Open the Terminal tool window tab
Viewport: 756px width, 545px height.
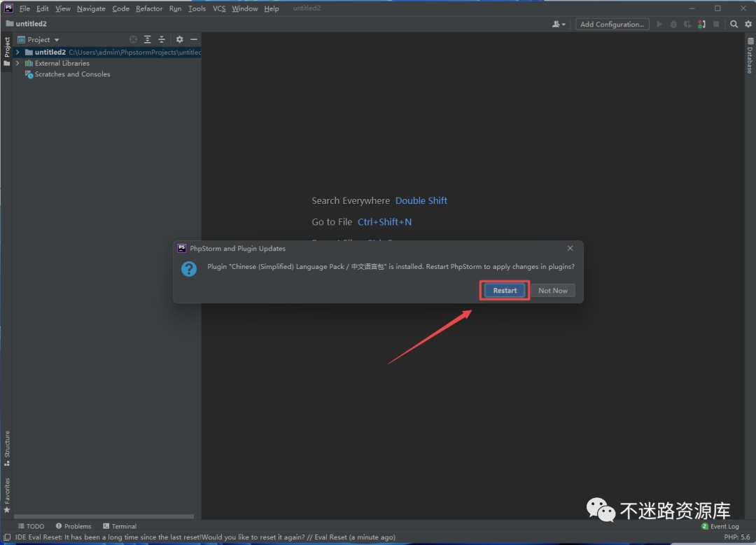(120, 526)
